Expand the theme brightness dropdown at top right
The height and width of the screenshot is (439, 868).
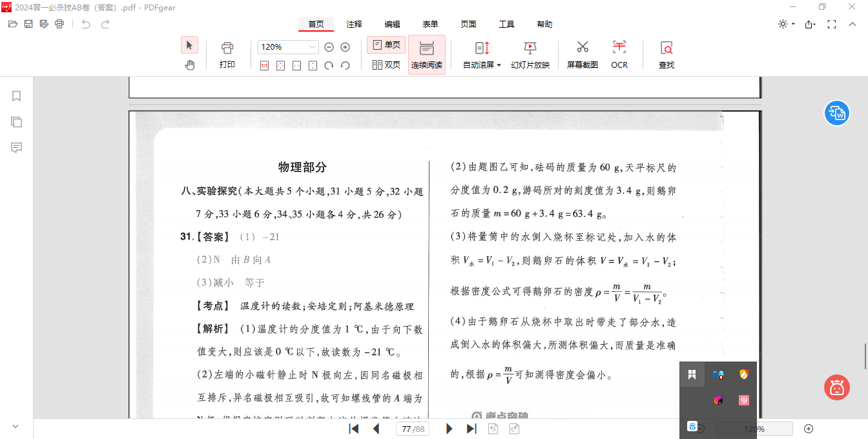click(x=785, y=24)
